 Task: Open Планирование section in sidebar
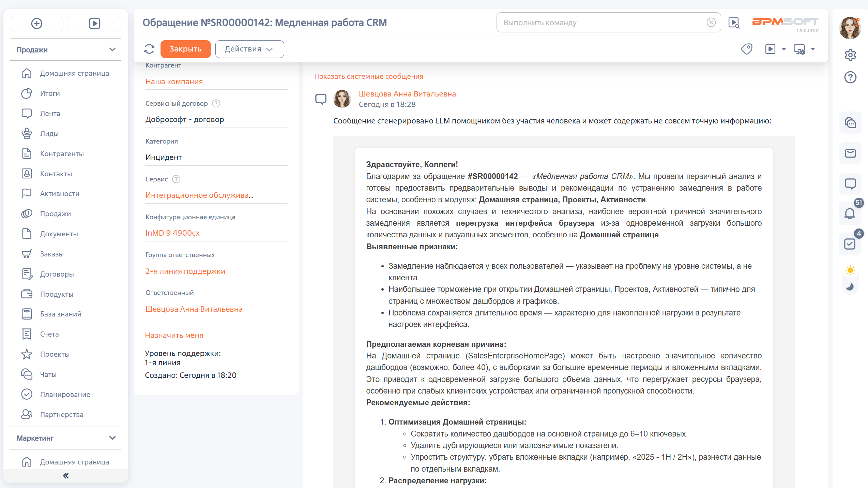click(x=65, y=395)
